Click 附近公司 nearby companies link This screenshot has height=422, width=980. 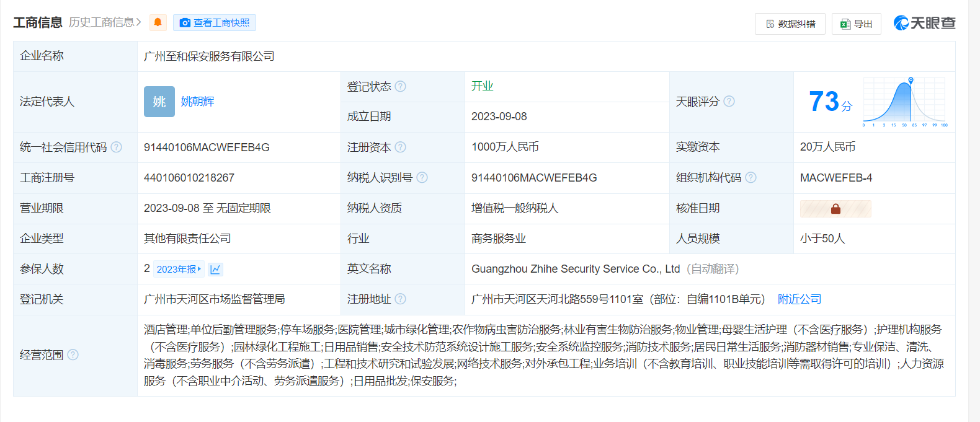click(x=800, y=299)
